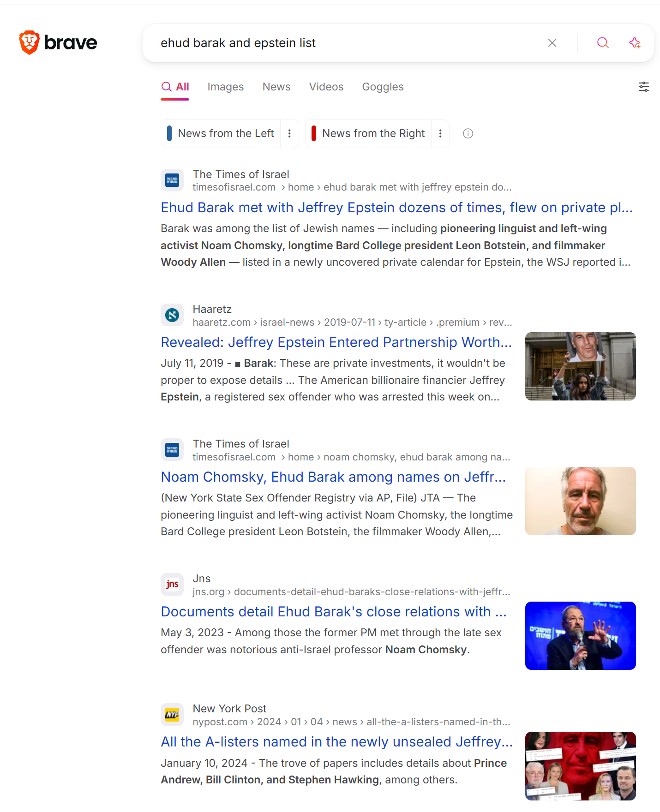Click 'timesofisrael.com › home › ehud barak met' breadcrumb
The image size is (660, 812).
[352, 187]
